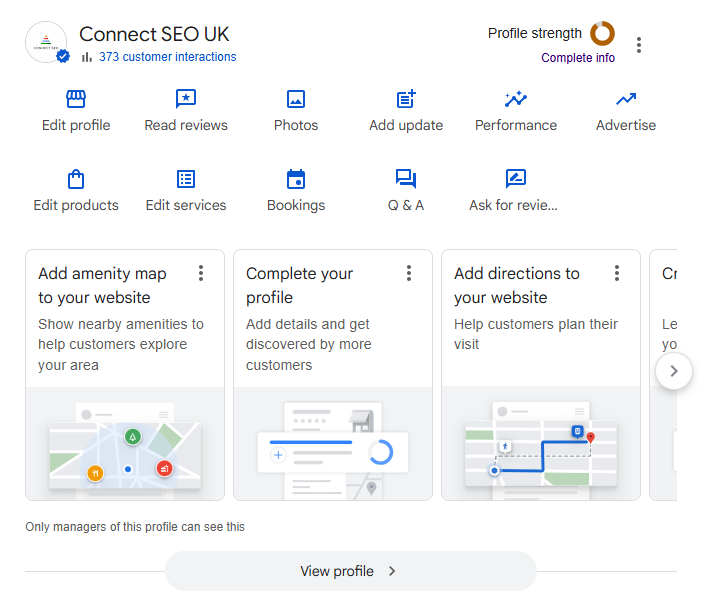This screenshot has height=607, width=701.
Task: Click Ask for reviews pencil icon
Action: coord(516,179)
